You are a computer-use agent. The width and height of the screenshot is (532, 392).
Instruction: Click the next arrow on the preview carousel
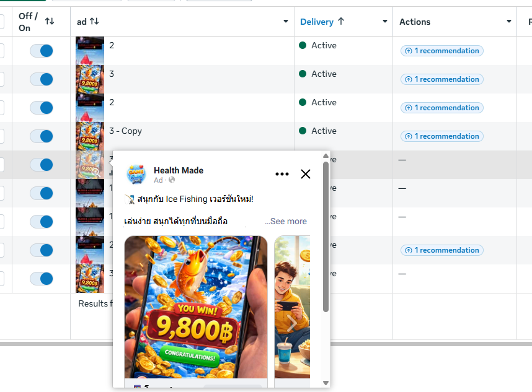click(x=291, y=323)
